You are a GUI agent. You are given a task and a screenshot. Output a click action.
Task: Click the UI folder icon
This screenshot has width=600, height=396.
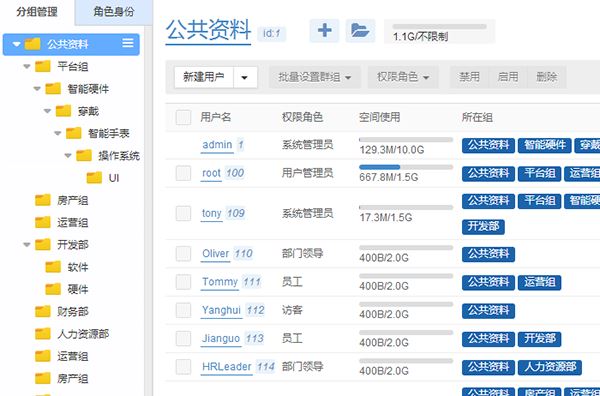point(95,178)
